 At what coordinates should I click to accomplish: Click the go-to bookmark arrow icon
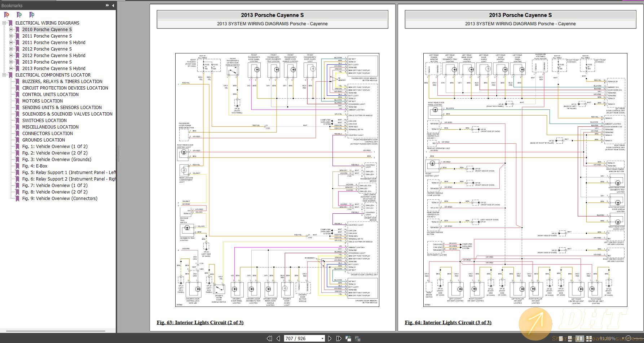pos(32,15)
